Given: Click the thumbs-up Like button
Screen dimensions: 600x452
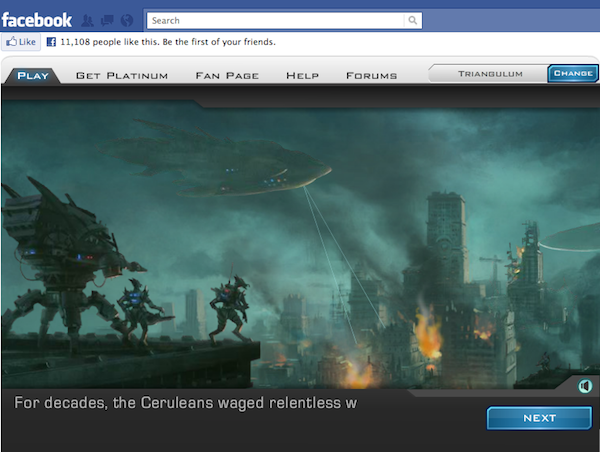Looking at the screenshot, I should (21, 42).
